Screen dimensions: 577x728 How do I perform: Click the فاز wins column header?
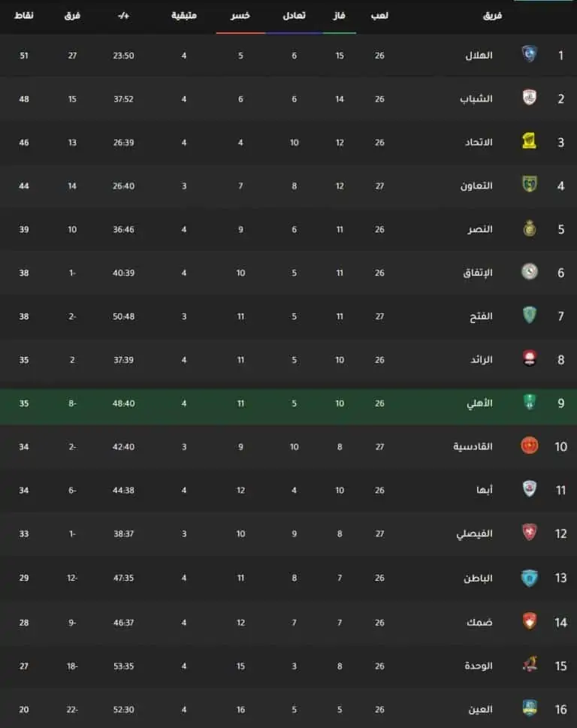(x=340, y=16)
